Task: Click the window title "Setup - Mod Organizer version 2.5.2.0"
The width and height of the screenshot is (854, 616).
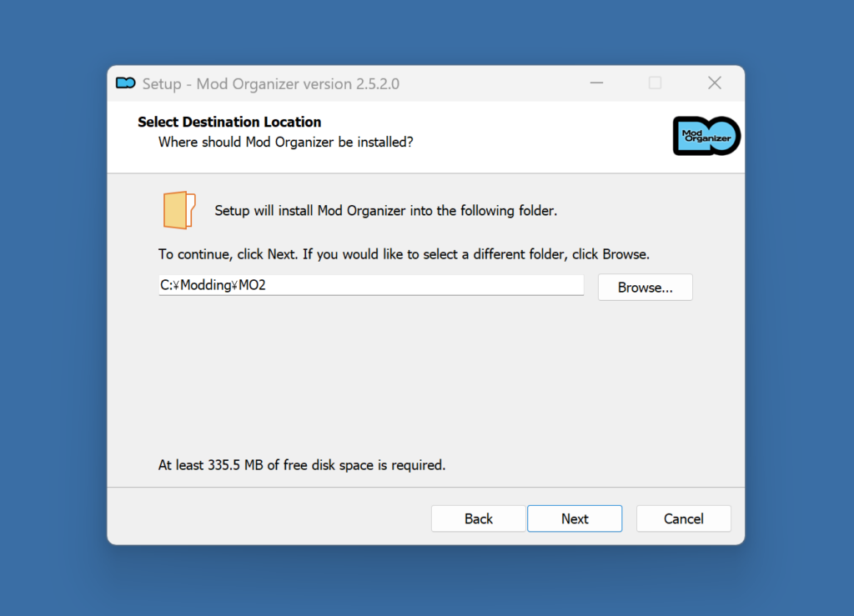Action: click(270, 83)
